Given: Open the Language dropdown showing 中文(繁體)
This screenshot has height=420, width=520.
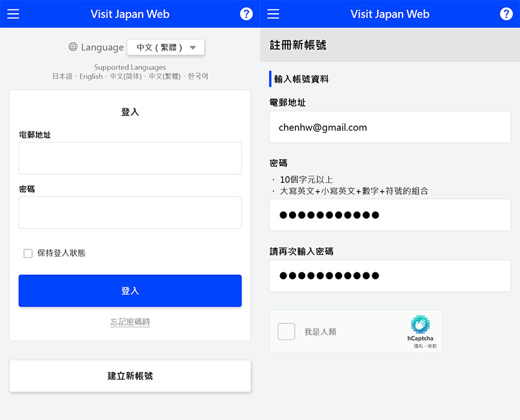Looking at the screenshot, I should [166, 47].
